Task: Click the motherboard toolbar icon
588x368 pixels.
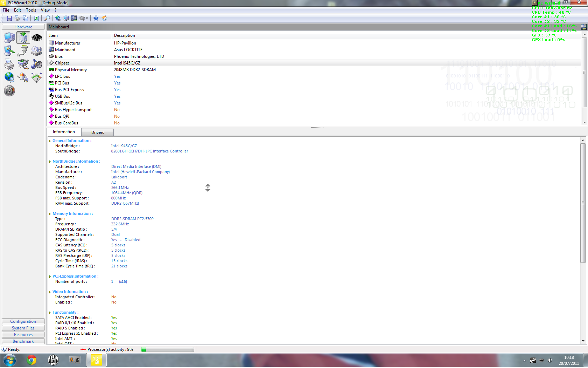Action: tap(74, 18)
